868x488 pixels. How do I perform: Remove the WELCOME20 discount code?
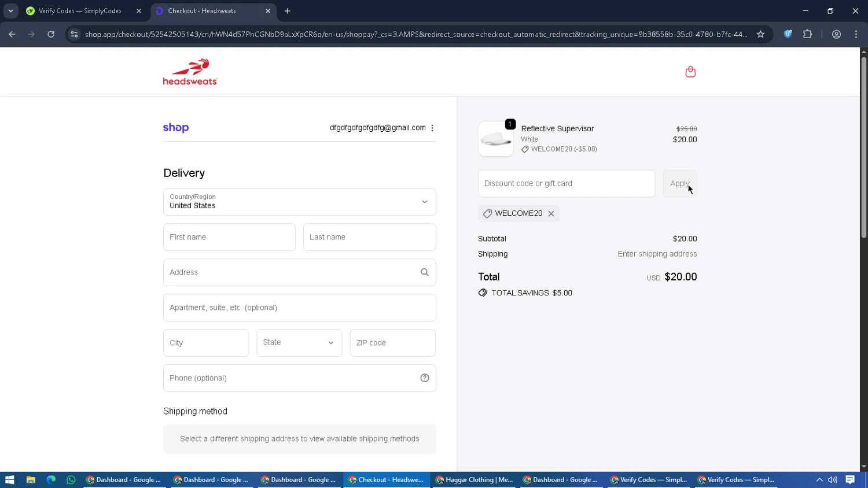click(551, 213)
